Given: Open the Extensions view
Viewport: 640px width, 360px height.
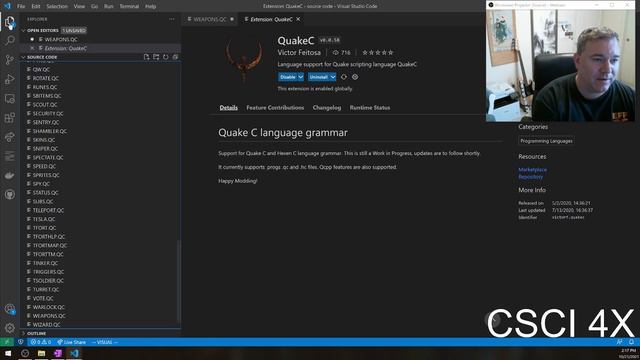Looking at the screenshot, I should click(x=9, y=118).
